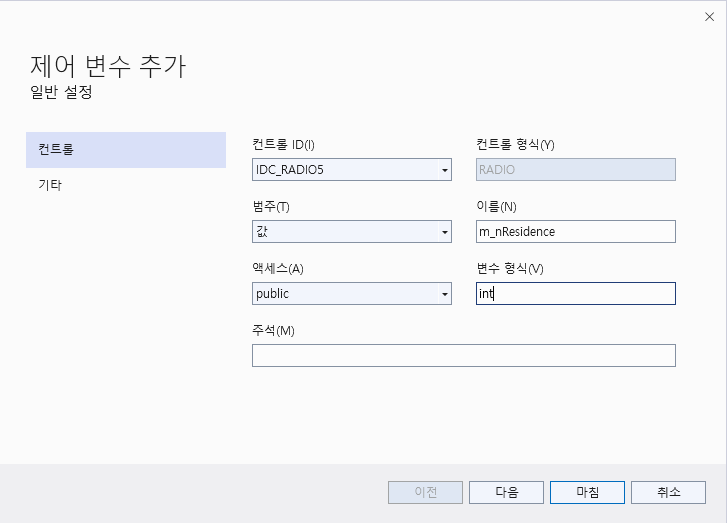Screen dimensions: 727x523
Task: Click the 주석(M) label text
Action: 273,331
